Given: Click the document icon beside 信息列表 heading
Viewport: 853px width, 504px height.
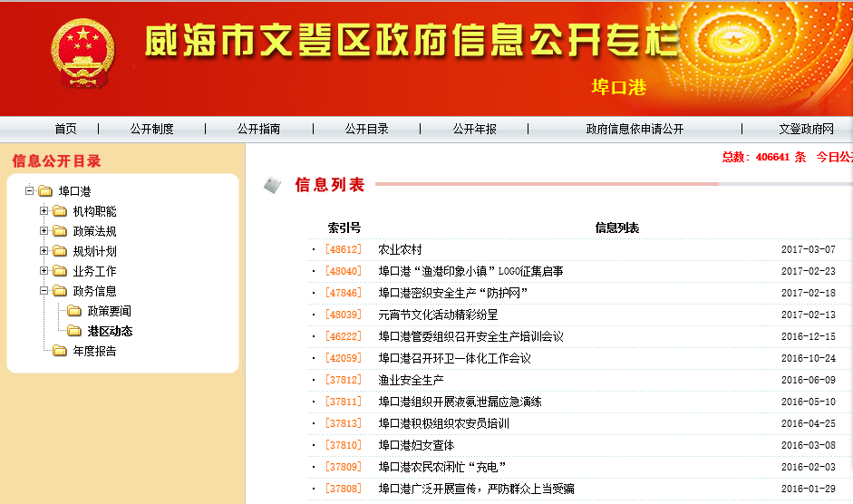Looking at the screenshot, I should pos(272,185).
